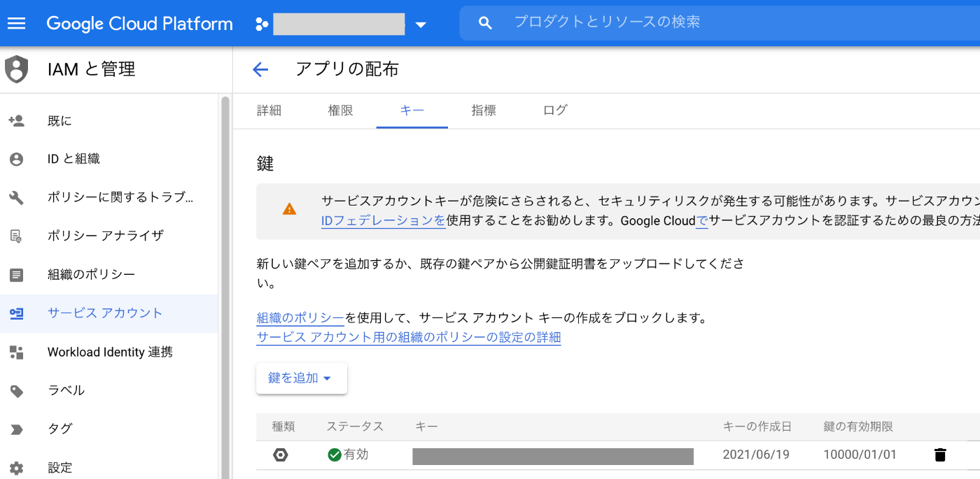This screenshot has height=479, width=980.
Task: Go back using the left arrow
Action: [260, 69]
